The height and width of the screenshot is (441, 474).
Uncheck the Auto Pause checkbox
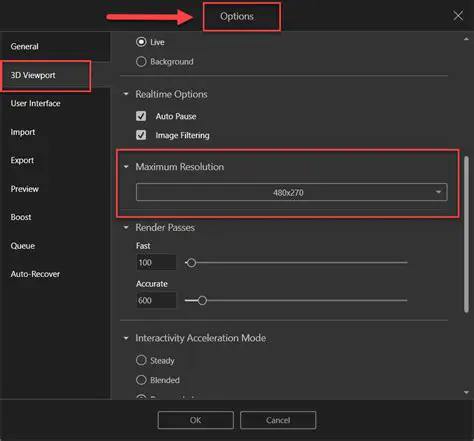(x=141, y=116)
